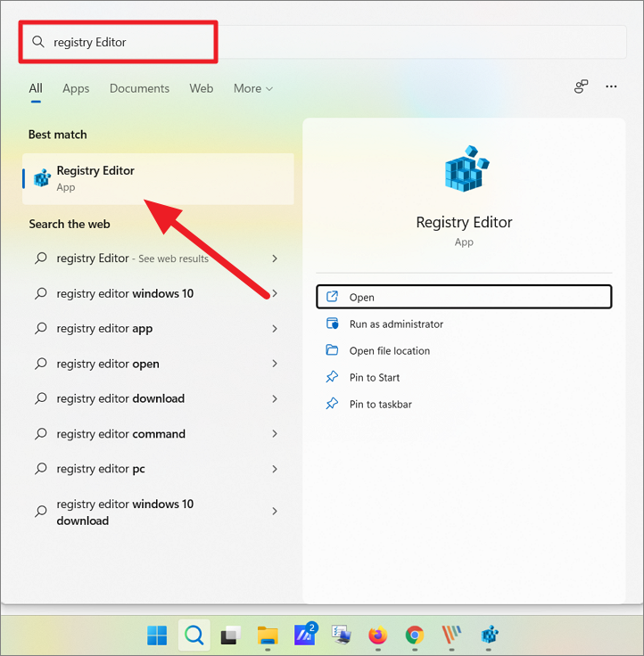Expand arrow for registry editor open
644x656 pixels.
(x=275, y=364)
